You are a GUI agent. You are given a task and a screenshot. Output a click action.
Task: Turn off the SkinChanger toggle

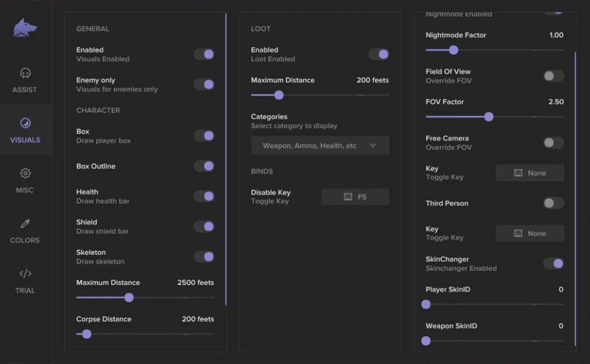[x=553, y=264]
